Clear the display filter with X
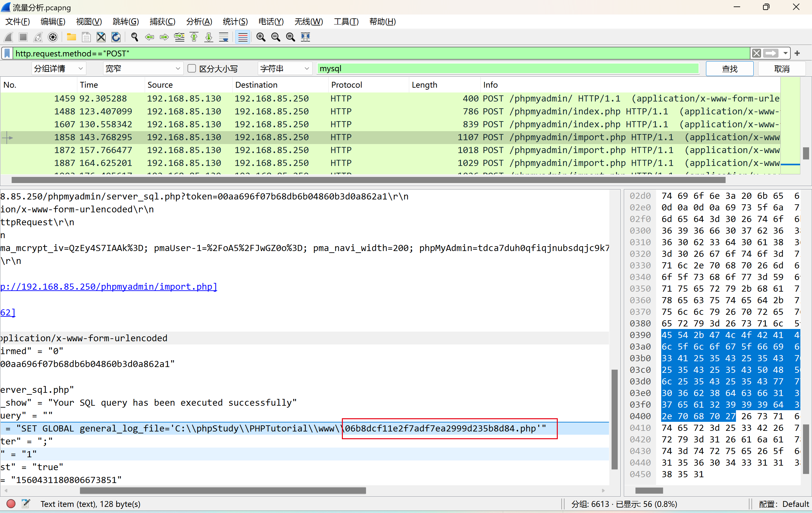The width and height of the screenshot is (812, 513). (756, 53)
